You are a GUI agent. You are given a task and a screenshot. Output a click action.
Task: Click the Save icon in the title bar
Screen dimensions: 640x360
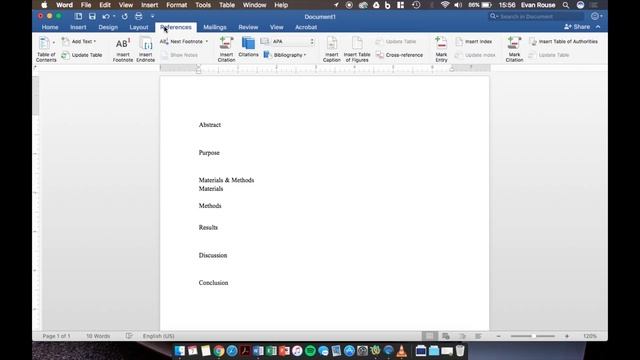point(92,16)
